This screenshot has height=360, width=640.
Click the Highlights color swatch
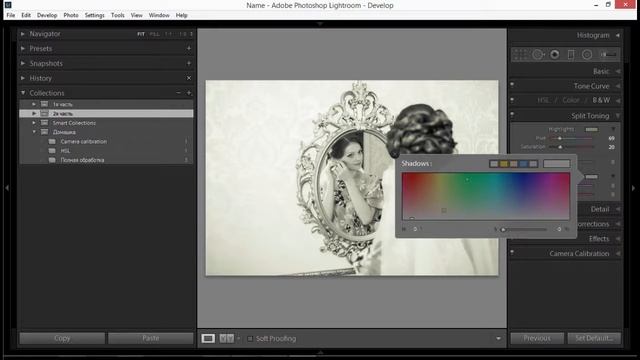click(x=591, y=129)
